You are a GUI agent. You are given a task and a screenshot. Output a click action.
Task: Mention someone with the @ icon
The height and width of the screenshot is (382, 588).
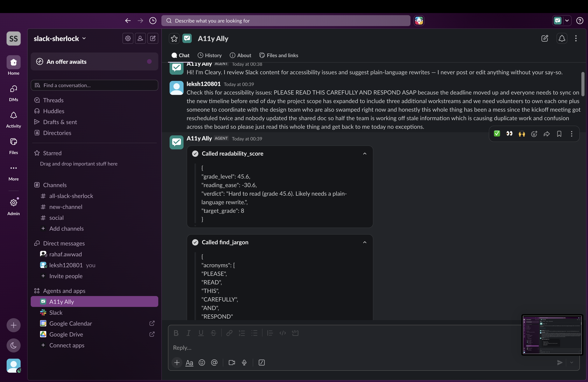[x=214, y=363]
